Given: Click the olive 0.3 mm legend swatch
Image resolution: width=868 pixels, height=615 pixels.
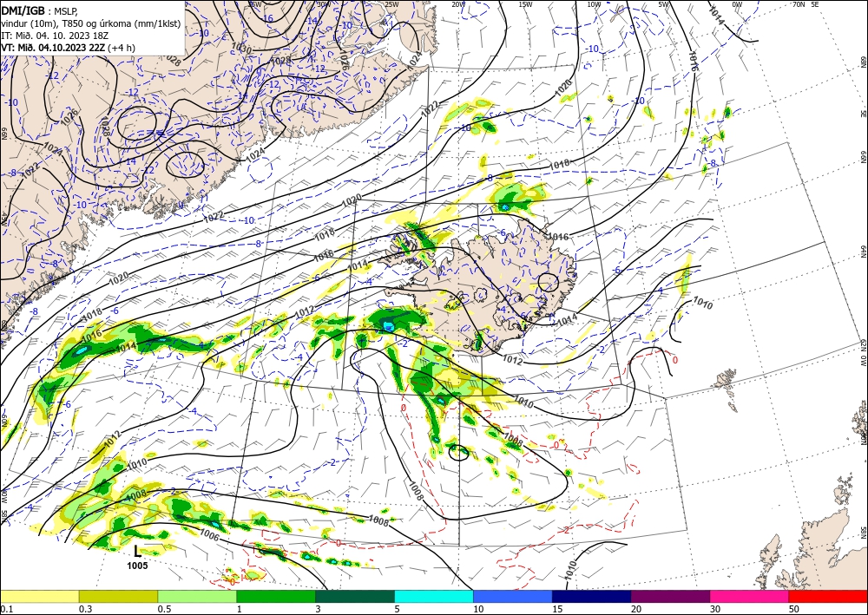Looking at the screenshot, I should pos(118,596).
